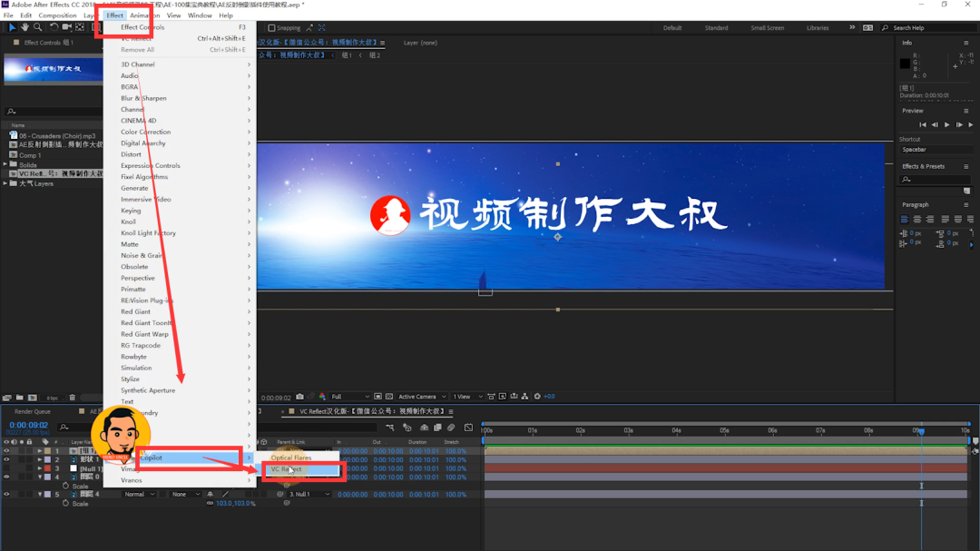Switch to Libraries workspace
This screenshot has width=980, height=551.
coord(818,28)
